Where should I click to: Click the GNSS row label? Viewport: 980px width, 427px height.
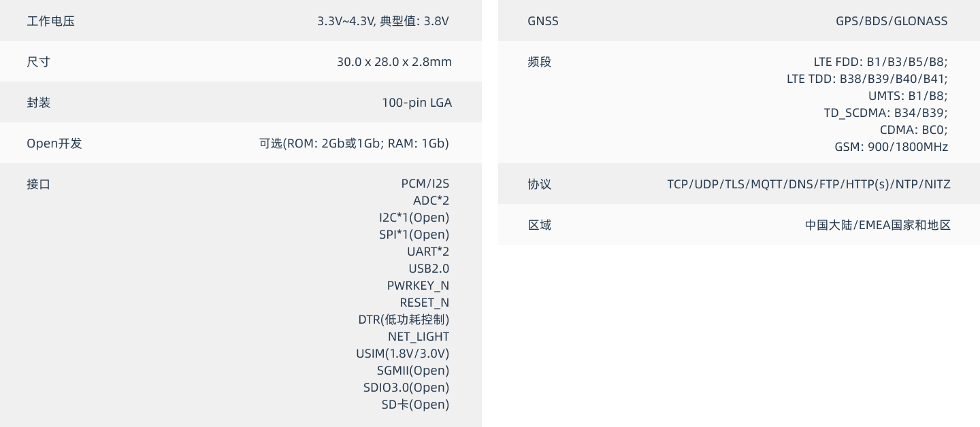point(542,21)
